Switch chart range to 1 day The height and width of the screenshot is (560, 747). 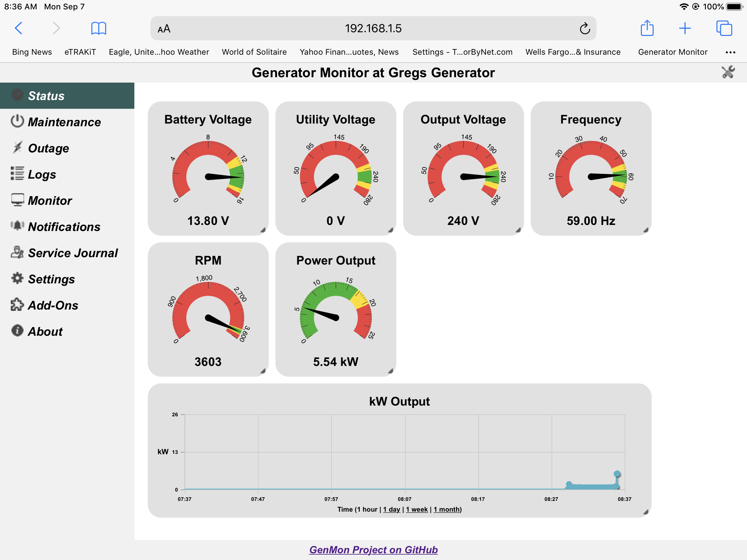pos(391,509)
